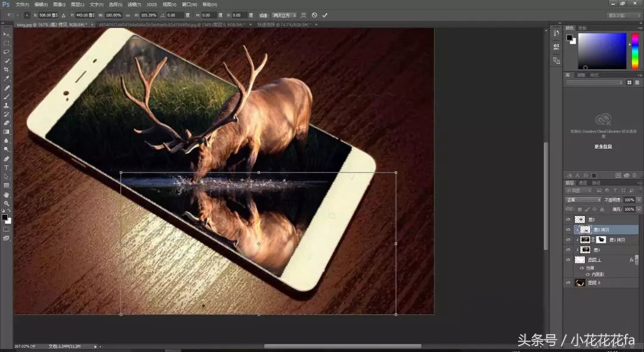Toggle visibility of 鹿2 layer
644x352 pixels.
click(x=567, y=218)
